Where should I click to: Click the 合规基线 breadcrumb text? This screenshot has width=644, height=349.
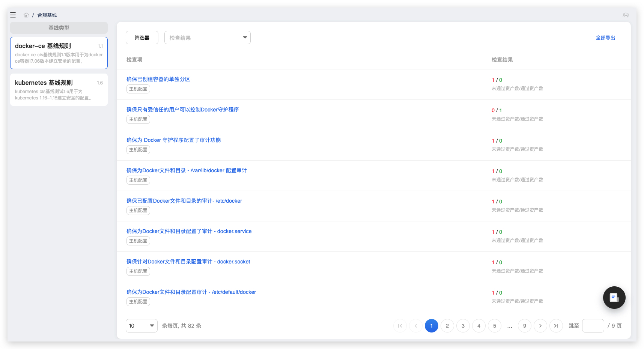[47, 15]
